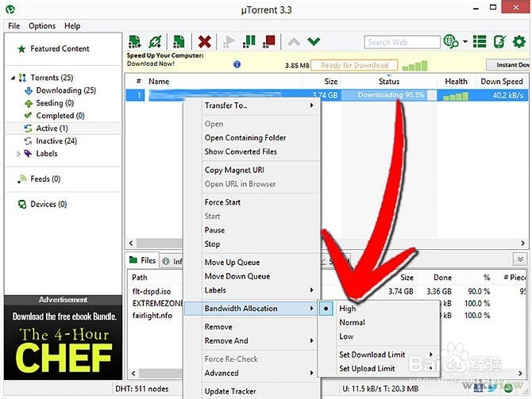The width and height of the screenshot is (532, 399).
Task: Select Normal bandwidth allocation
Action: 352,322
